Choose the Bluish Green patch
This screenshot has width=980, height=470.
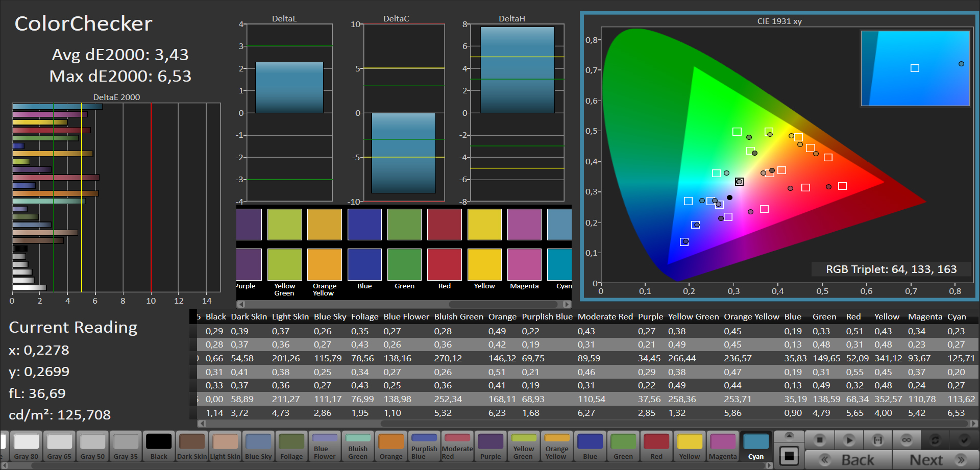pyautogui.click(x=358, y=447)
